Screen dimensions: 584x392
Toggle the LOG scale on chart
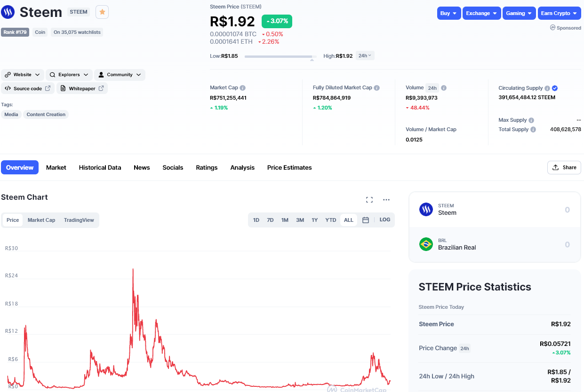coord(385,220)
